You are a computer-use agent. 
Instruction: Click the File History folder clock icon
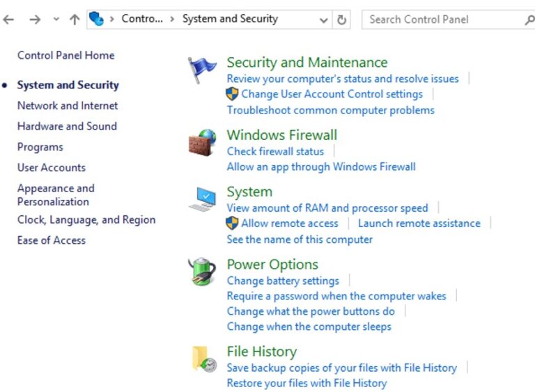pos(204,359)
